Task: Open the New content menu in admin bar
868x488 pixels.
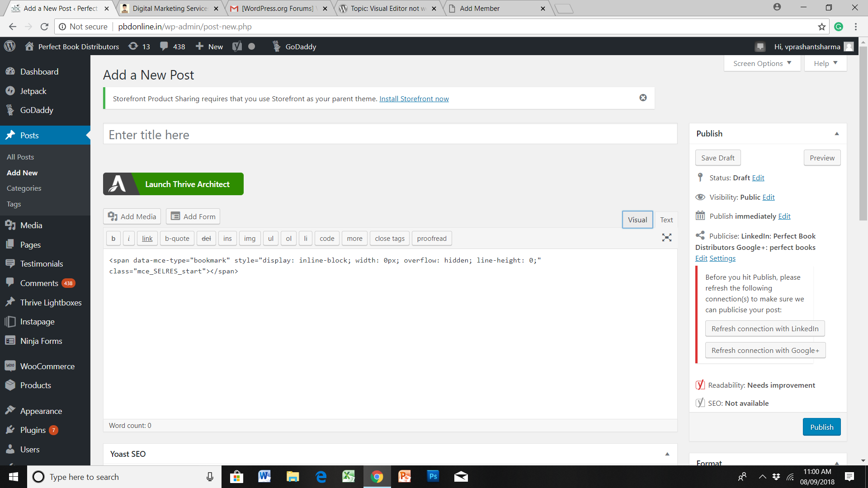Action: point(209,47)
